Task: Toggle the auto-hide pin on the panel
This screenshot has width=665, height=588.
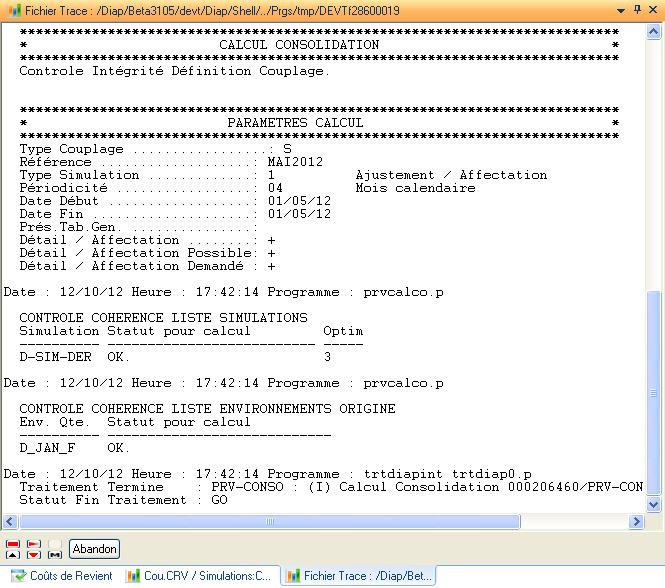Action: [x=637, y=10]
